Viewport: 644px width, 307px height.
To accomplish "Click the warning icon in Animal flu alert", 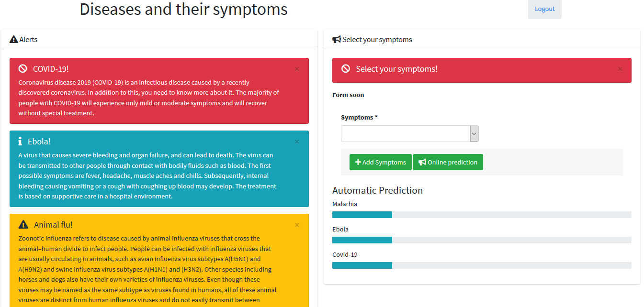I will pyautogui.click(x=23, y=225).
